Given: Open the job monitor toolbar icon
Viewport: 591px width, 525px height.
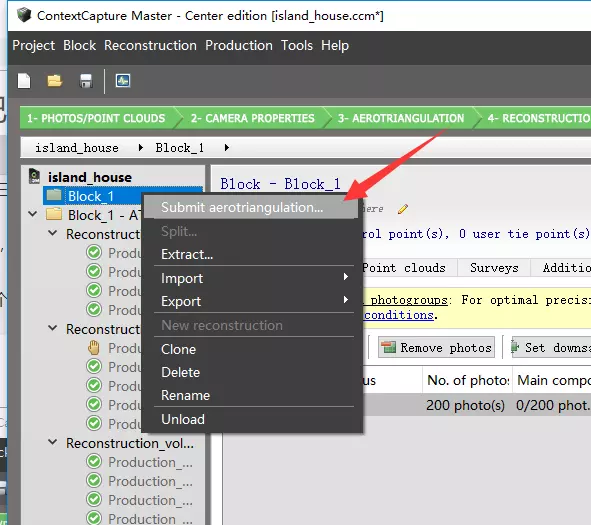Looking at the screenshot, I should (x=123, y=81).
